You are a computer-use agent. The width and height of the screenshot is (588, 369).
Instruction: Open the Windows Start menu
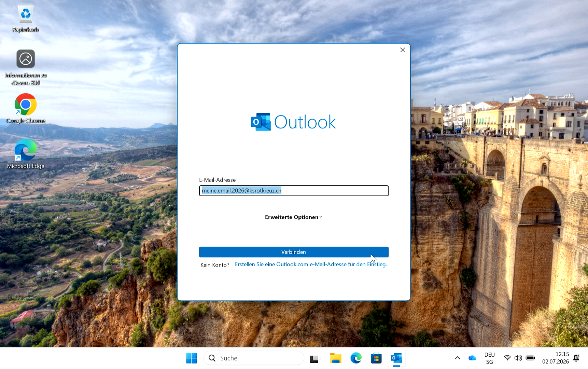[x=192, y=358]
